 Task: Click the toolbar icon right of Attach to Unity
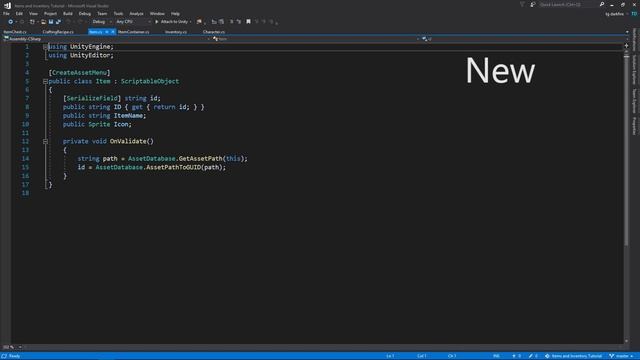[199, 22]
